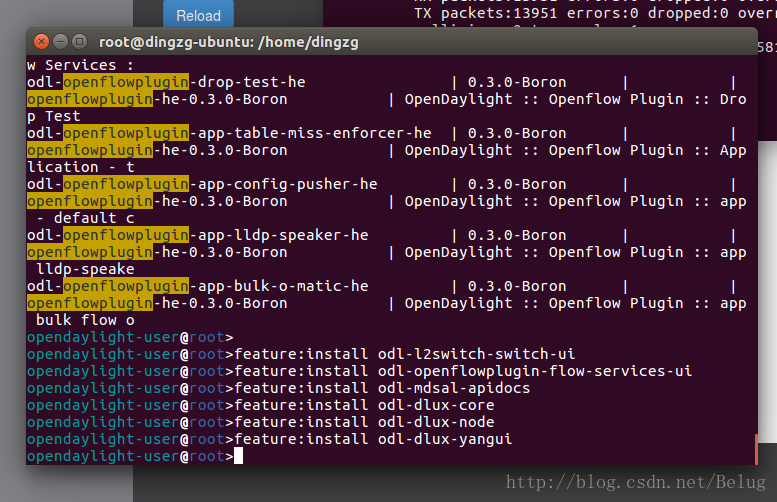Click the empty 'opendaylight-user@root>' prompt line above the feature:install commands

click(130, 337)
